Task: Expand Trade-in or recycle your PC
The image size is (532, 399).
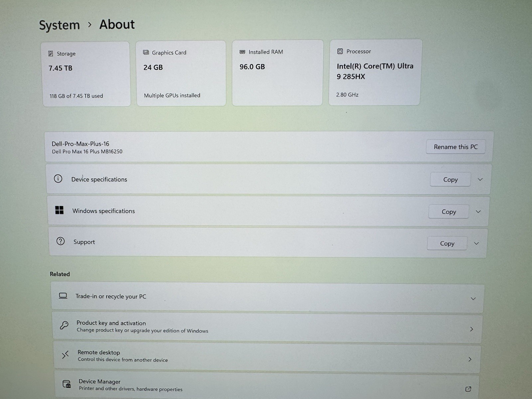Action: click(473, 299)
